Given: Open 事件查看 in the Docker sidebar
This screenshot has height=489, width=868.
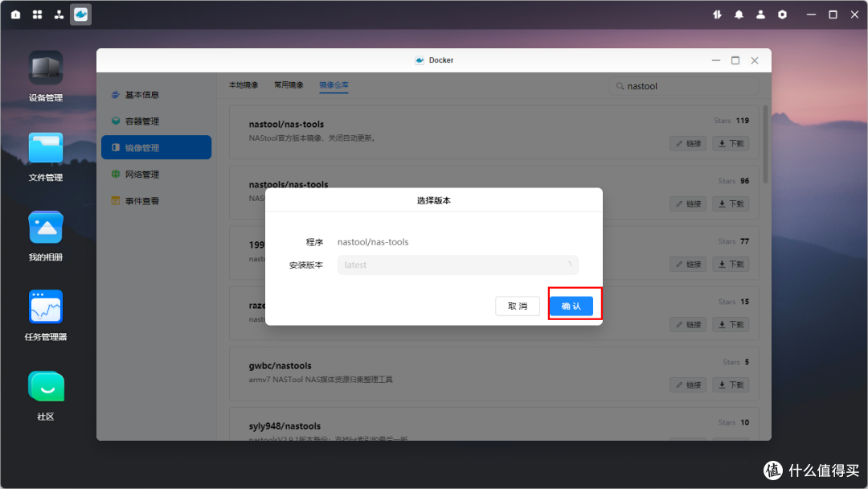Looking at the screenshot, I should (x=156, y=200).
